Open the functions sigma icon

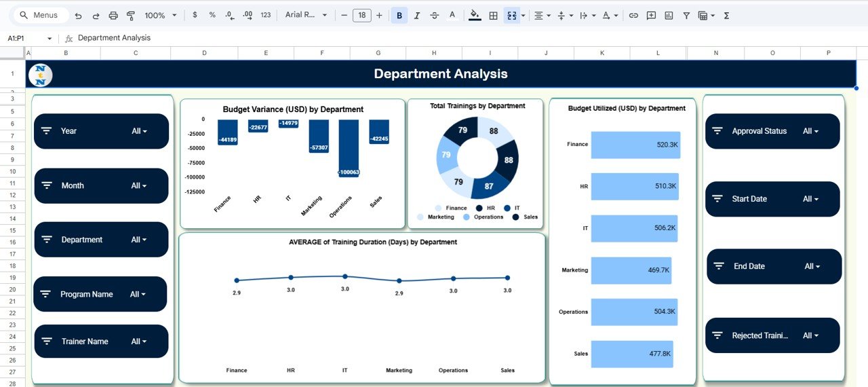coord(726,15)
